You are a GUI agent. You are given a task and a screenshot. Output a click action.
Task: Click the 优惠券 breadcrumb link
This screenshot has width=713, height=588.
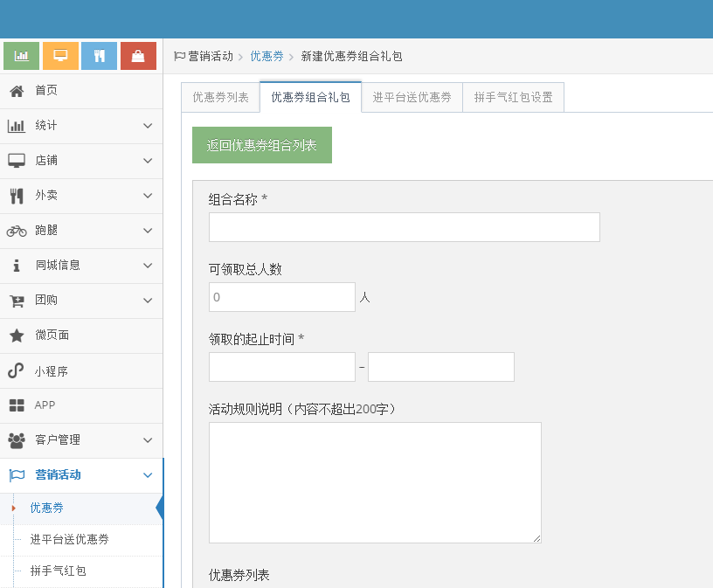click(x=267, y=55)
